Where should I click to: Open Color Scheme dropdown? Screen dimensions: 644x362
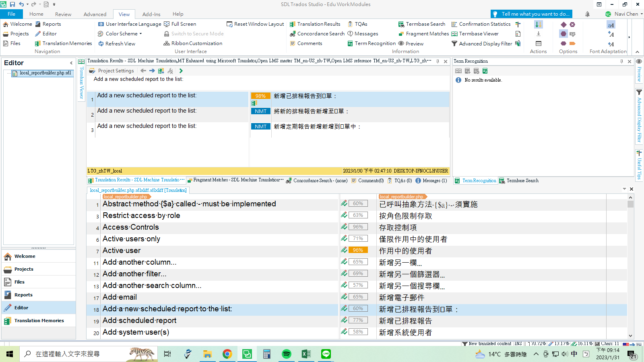click(x=120, y=34)
